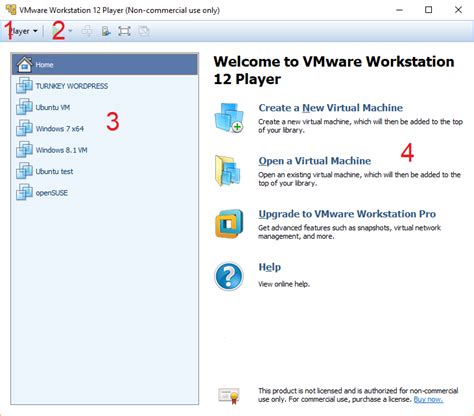The image size is (474, 416).
Task: Select Windows 7 x64 in the library
Action: (105, 128)
